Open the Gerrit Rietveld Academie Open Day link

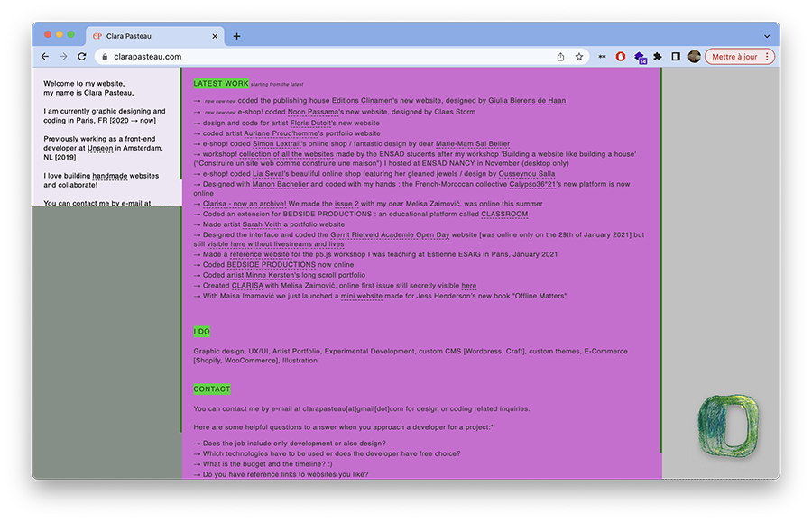click(x=390, y=235)
